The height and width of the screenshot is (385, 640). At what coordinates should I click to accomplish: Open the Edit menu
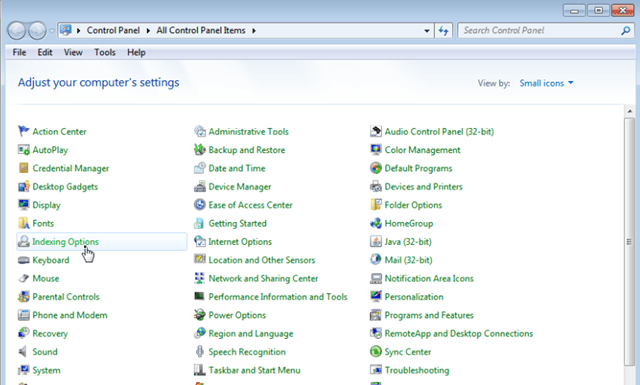pos(45,52)
